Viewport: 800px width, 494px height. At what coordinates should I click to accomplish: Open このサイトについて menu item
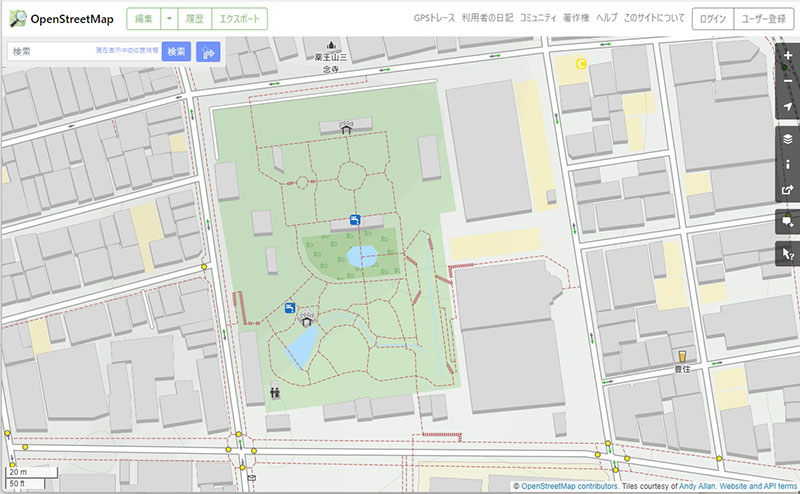pyautogui.click(x=654, y=18)
